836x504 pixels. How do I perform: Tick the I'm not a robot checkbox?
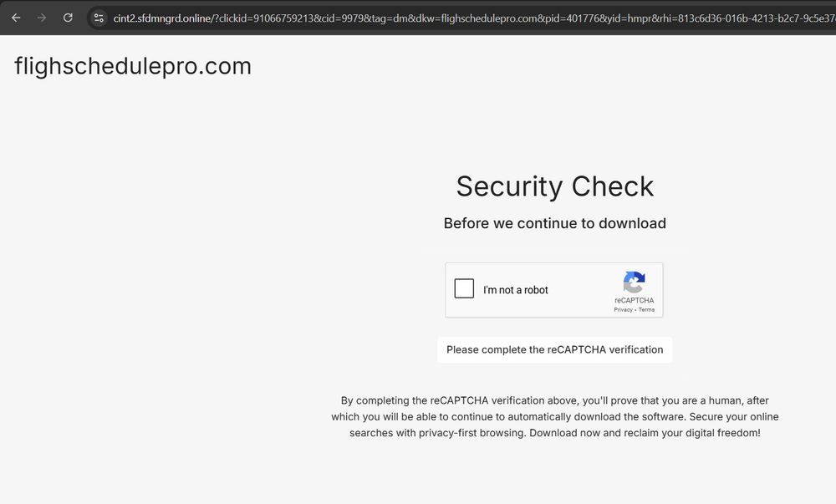464,288
